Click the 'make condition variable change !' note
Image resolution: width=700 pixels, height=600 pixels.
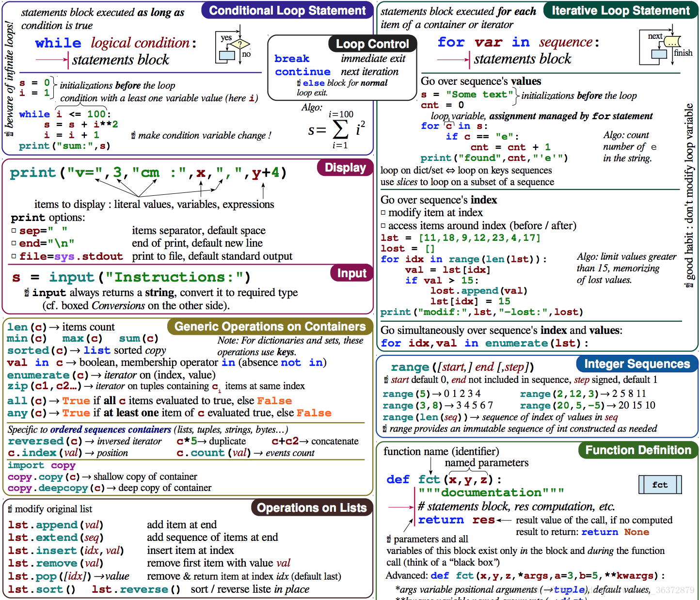point(201,135)
